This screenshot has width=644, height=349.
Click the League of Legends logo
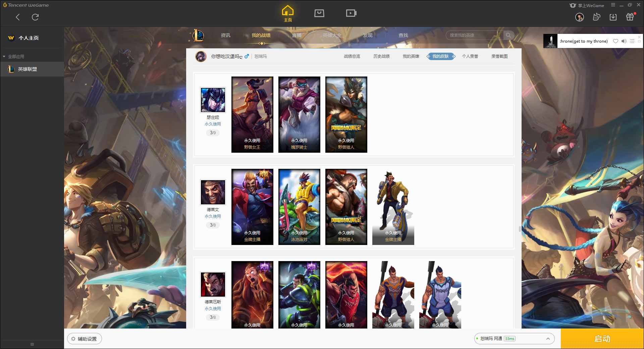coord(198,35)
